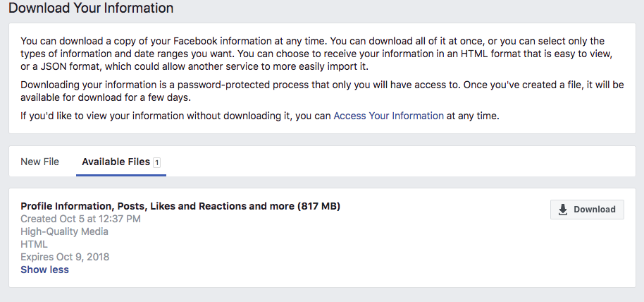Select the Expires Oct 9, 2018 line
The height and width of the screenshot is (302, 644).
[65, 257]
